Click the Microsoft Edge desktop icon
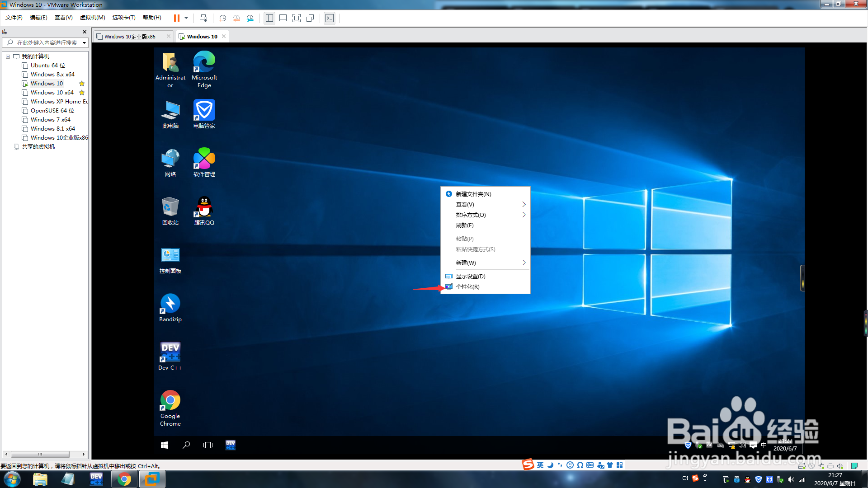 [204, 70]
